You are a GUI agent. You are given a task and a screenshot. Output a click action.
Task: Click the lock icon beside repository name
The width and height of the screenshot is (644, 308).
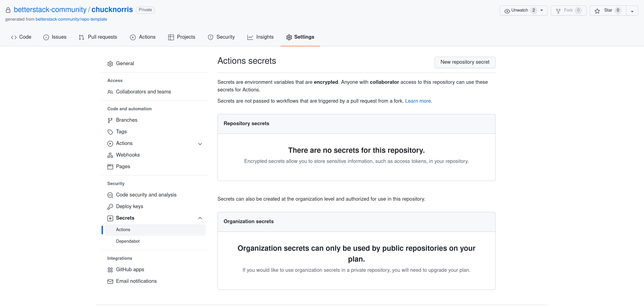(8, 10)
